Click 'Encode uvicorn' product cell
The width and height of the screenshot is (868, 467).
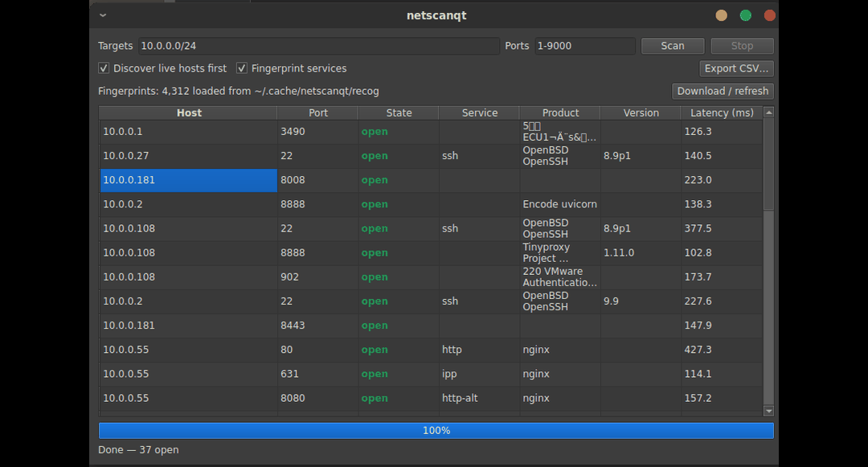tap(560, 205)
